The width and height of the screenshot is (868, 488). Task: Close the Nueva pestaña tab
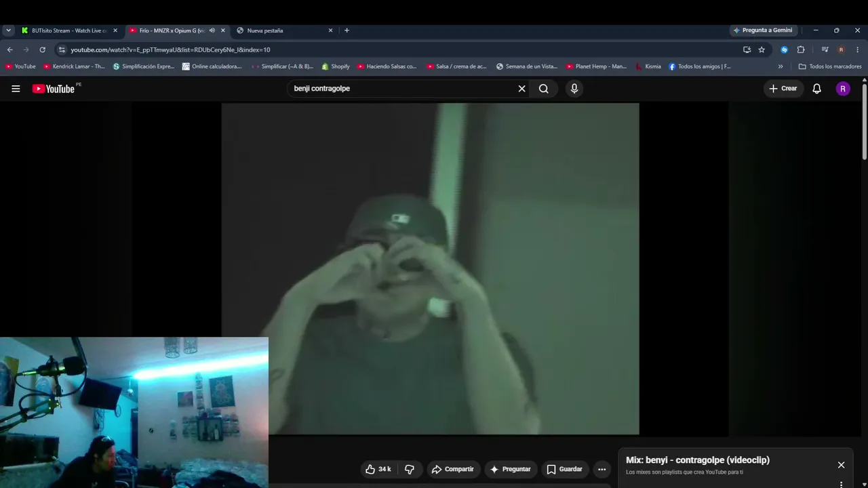tap(330, 30)
